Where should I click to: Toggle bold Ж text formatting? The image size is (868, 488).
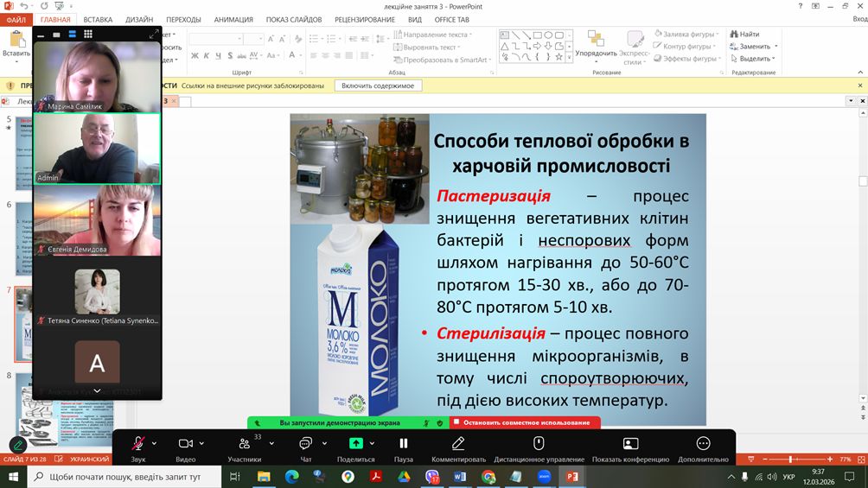tap(195, 56)
